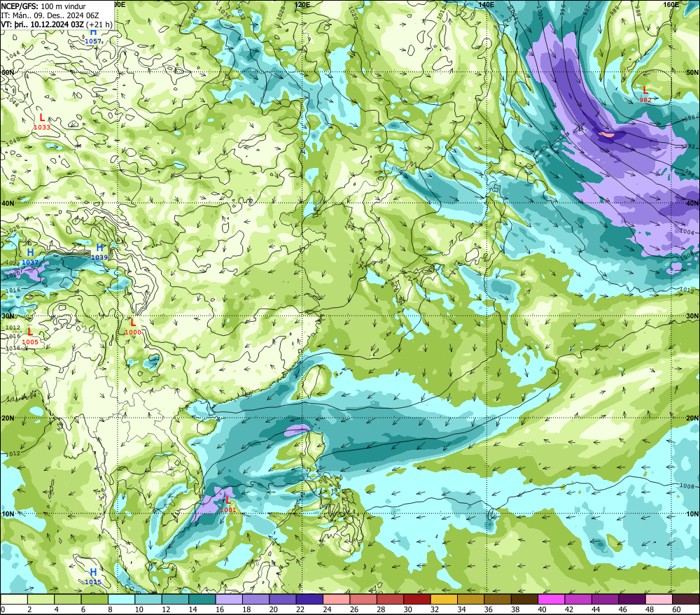Select the deep purple 46–48 legend swatch
Screen dimensions: 700x615
pos(632,599)
